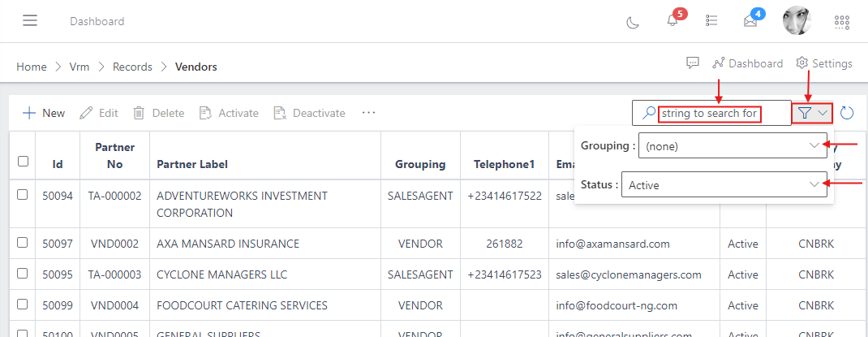Check the row for AXA MANSARD INSURANCE
The width and height of the screenshot is (868, 337).
[23, 242]
